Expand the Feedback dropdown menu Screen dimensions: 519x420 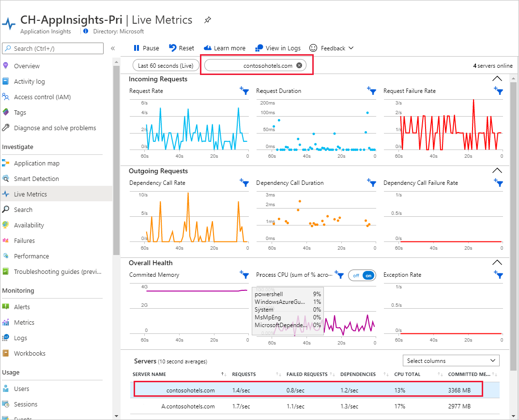click(x=332, y=48)
